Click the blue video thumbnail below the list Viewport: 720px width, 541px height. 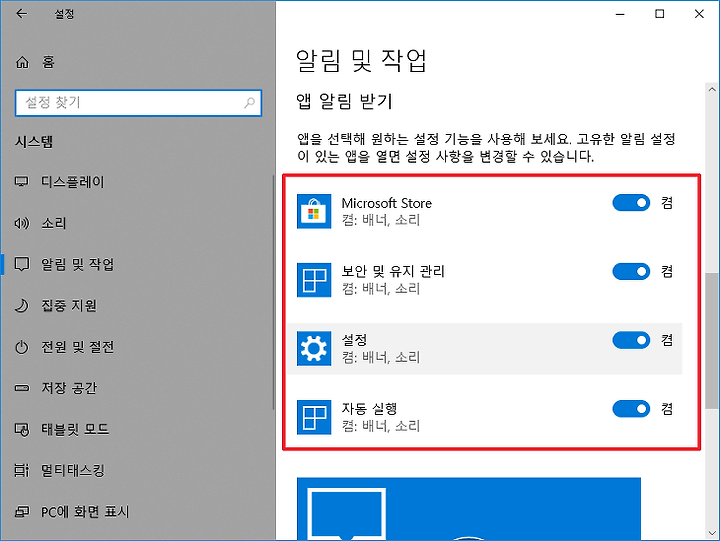tap(469, 509)
